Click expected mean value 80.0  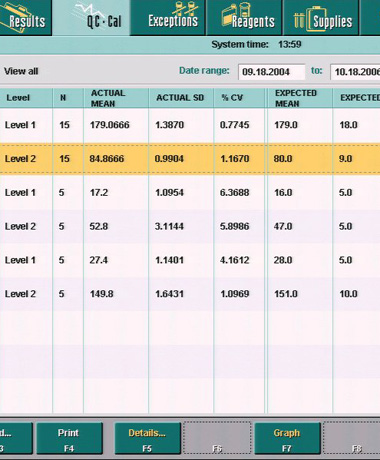(x=283, y=159)
